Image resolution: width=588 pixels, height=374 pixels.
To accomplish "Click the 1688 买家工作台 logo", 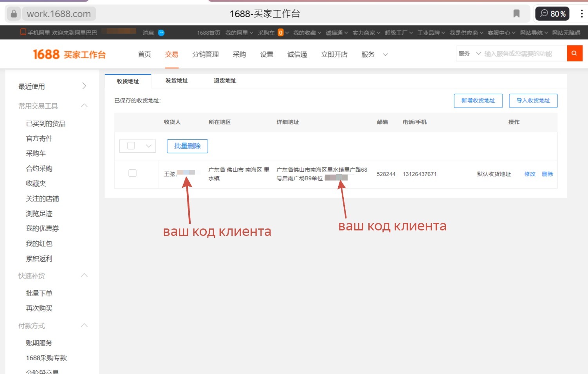I will (x=69, y=54).
